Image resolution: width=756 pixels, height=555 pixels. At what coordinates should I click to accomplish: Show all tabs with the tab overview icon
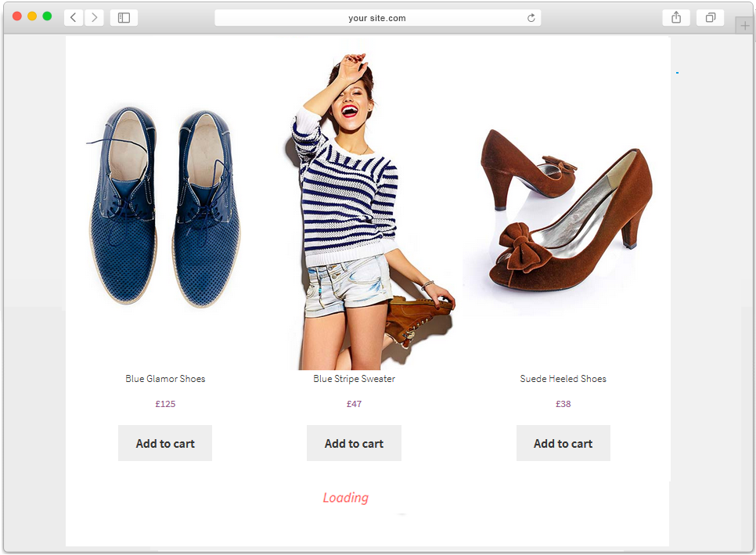[710, 18]
